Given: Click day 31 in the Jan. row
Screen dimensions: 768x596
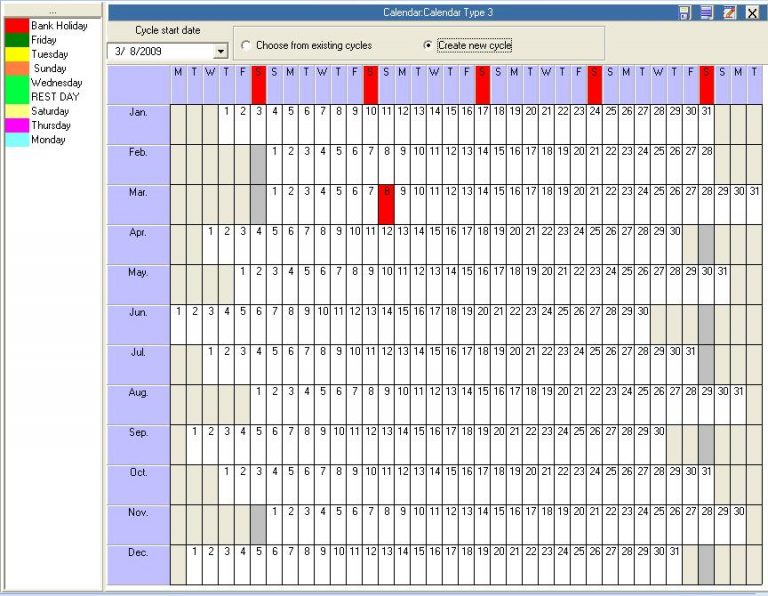Looking at the screenshot, I should tap(706, 124).
